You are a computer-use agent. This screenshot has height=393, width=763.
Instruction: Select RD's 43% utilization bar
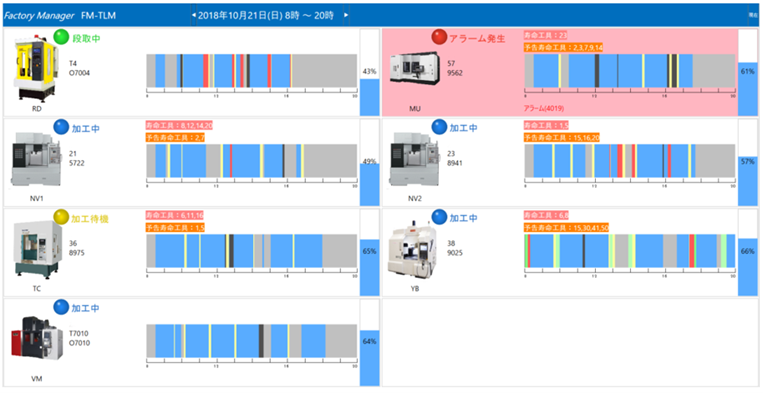pyautogui.click(x=369, y=72)
